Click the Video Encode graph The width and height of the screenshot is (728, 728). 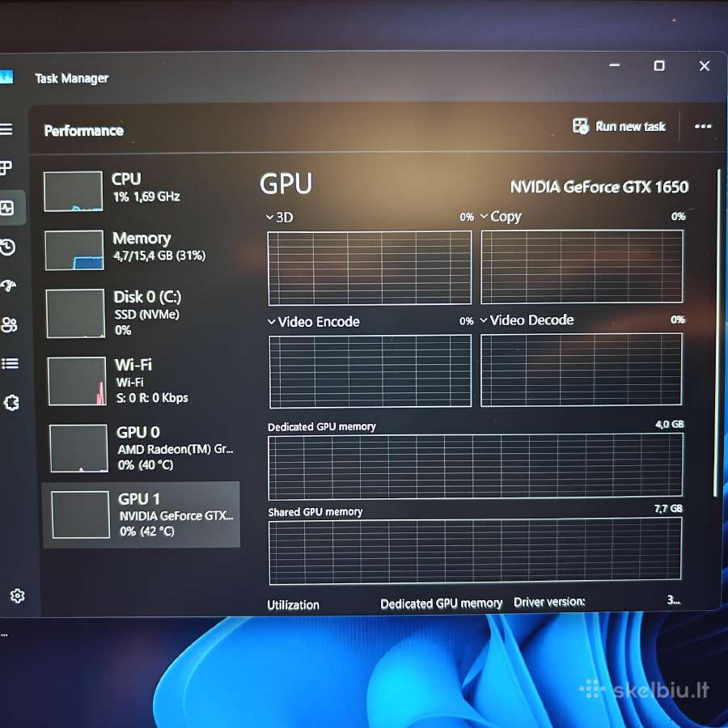click(x=370, y=371)
